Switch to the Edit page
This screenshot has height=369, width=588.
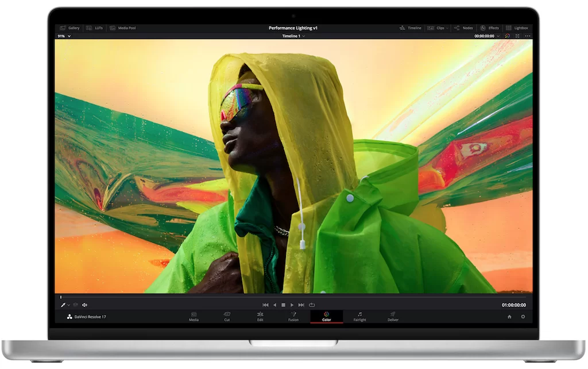pyautogui.click(x=260, y=317)
